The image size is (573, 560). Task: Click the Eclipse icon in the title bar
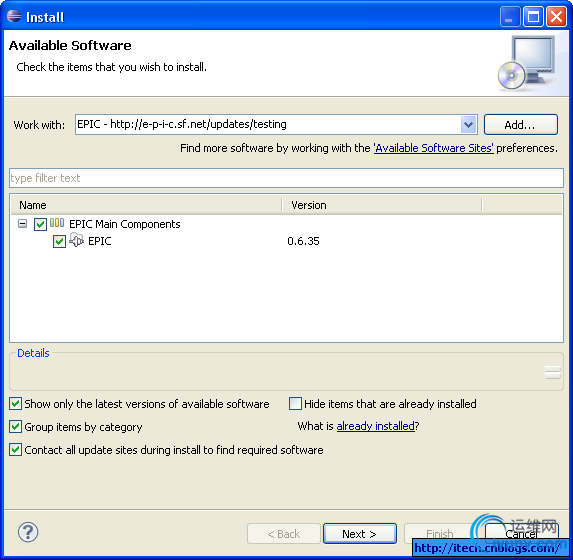[14, 16]
